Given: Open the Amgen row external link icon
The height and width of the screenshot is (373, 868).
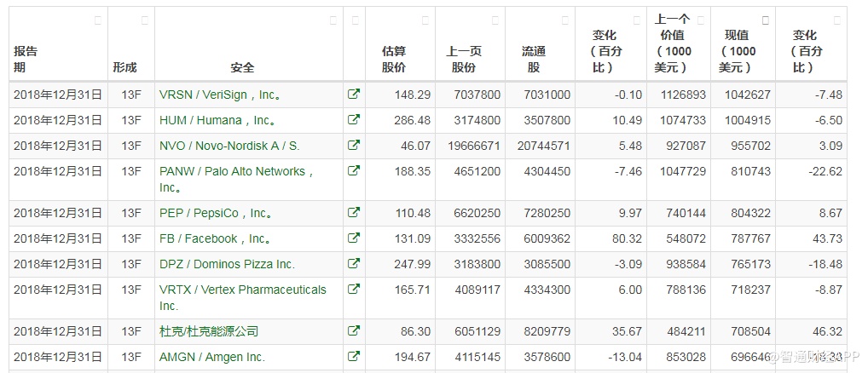Looking at the screenshot, I should click(354, 357).
